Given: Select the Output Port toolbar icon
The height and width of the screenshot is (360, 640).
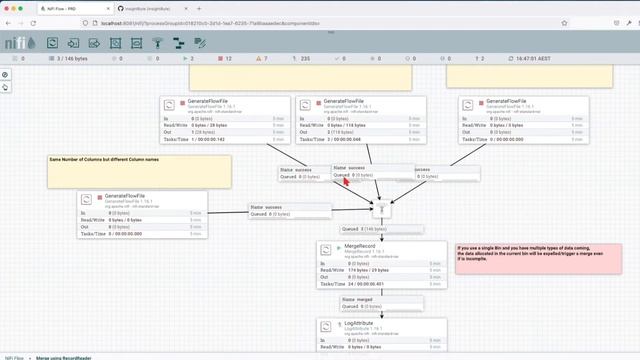Looking at the screenshot, I should click(94, 43).
